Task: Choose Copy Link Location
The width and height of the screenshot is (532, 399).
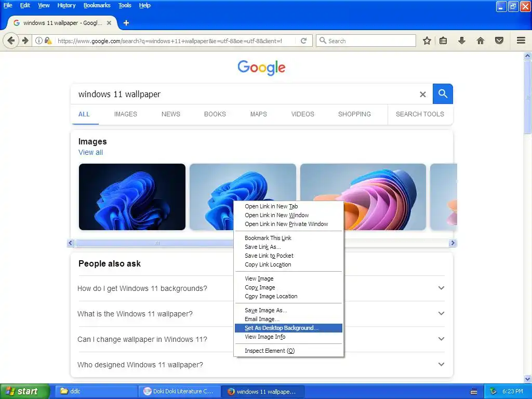Action: click(x=288, y=264)
